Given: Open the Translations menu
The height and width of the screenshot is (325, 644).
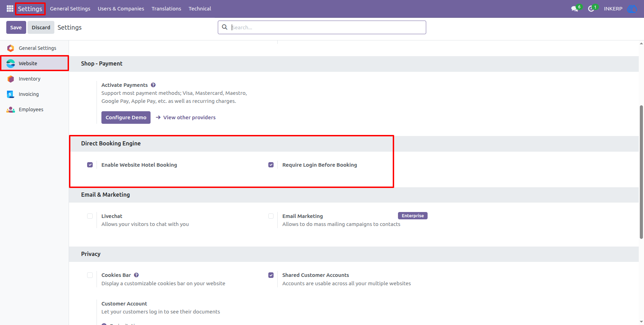Looking at the screenshot, I should 166,9.
